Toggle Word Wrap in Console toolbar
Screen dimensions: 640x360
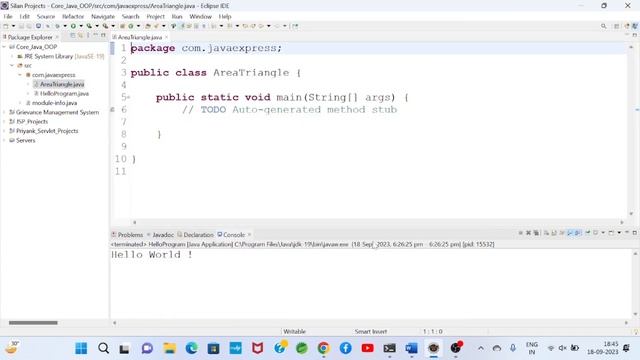pyautogui.click(x=562, y=233)
